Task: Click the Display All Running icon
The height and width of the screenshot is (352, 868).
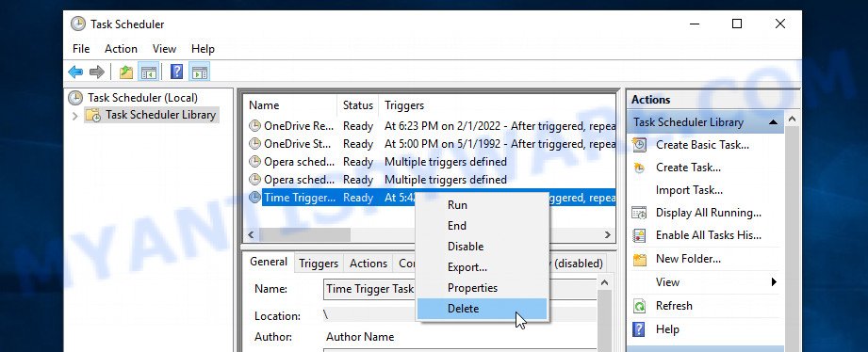Action: pos(639,213)
